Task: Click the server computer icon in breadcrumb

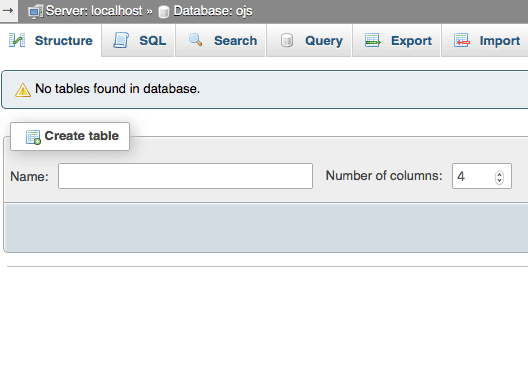Action: [x=35, y=11]
